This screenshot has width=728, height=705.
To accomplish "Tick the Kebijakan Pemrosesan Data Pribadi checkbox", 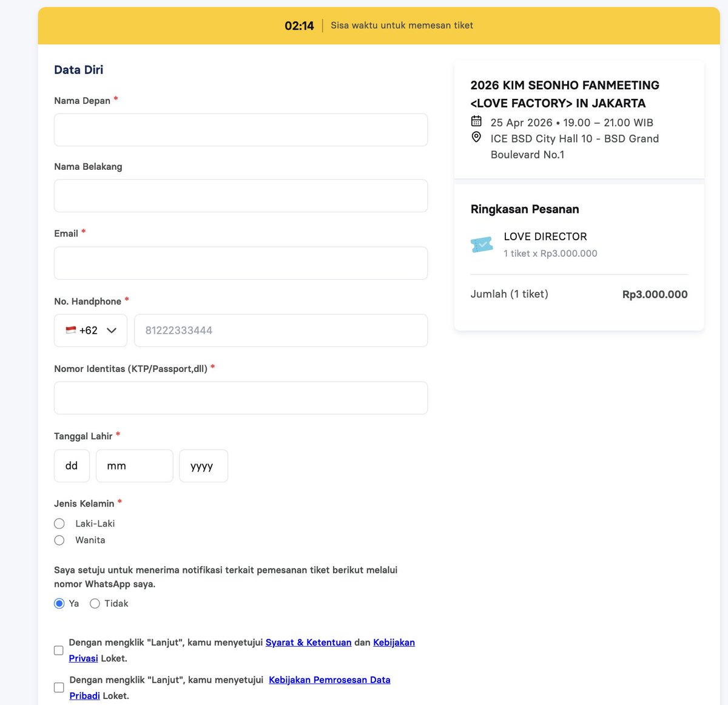I will click(x=59, y=687).
